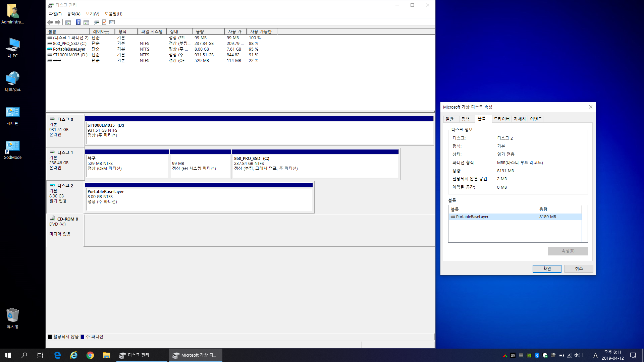Launch Internet Explorer from taskbar
Screen dimensions: 644x362
click(74, 355)
